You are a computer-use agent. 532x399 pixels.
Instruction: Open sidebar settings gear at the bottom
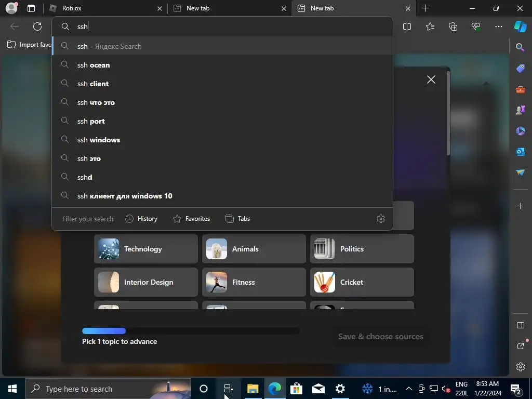point(520,367)
